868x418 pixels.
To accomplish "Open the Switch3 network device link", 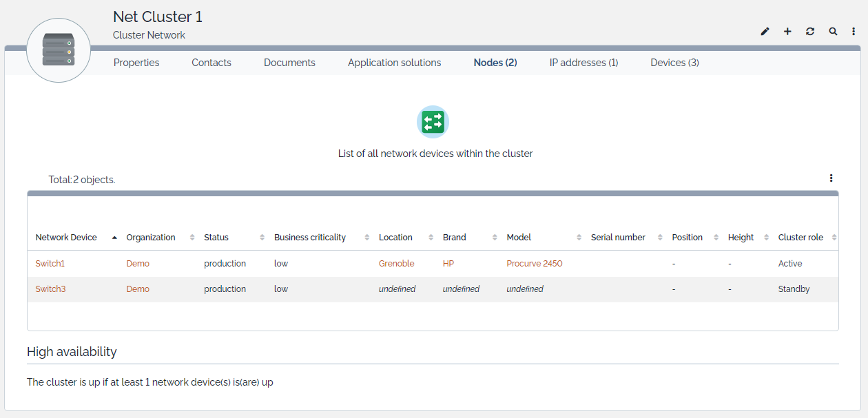I will click(x=50, y=289).
